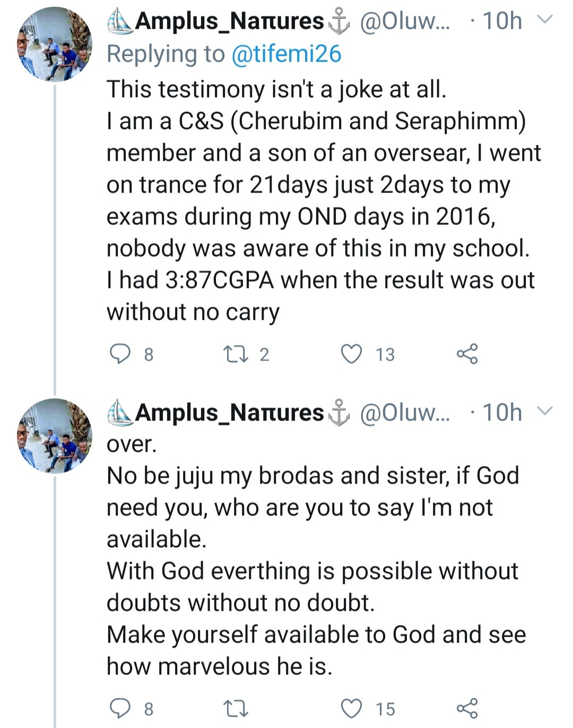Expand the second tweet's chevron options
Image resolution: width=573 pixels, height=728 pixels.
click(x=545, y=411)
